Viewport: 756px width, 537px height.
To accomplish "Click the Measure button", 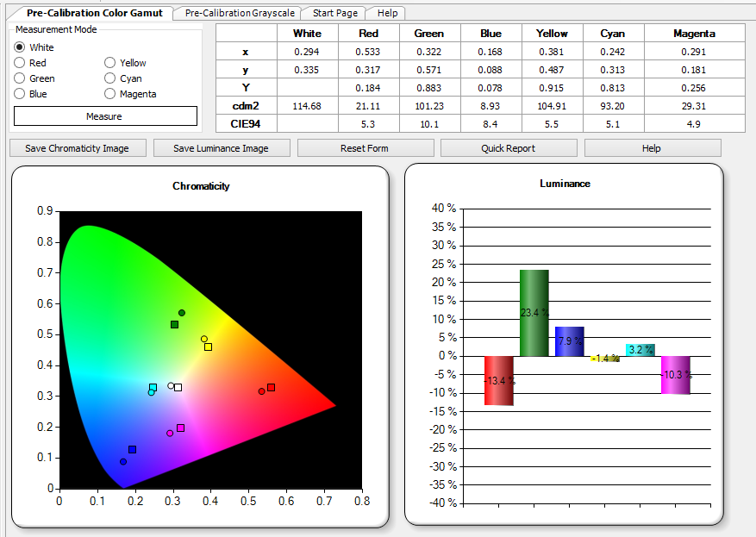I will (x=105, y=116).
